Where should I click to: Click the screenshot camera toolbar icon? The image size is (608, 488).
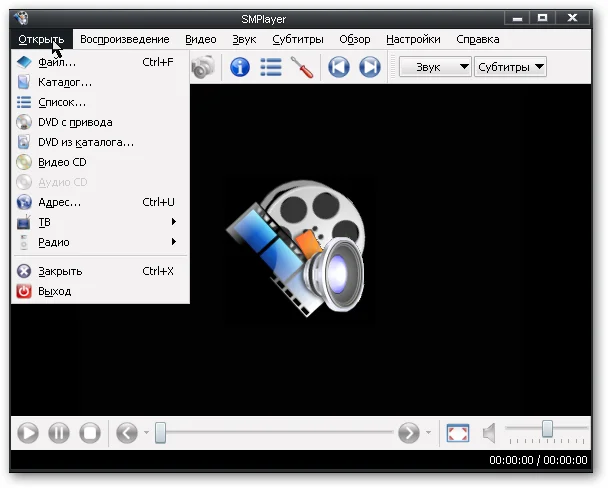204,67
